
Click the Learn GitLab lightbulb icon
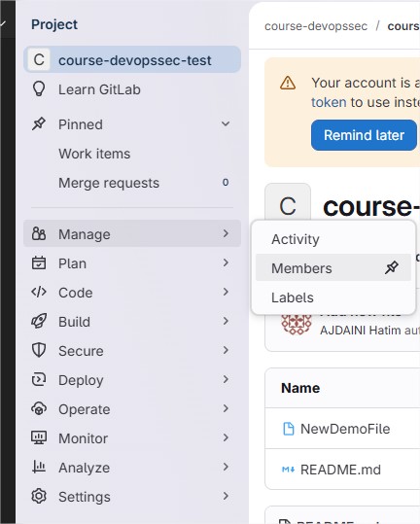[39, 89]
